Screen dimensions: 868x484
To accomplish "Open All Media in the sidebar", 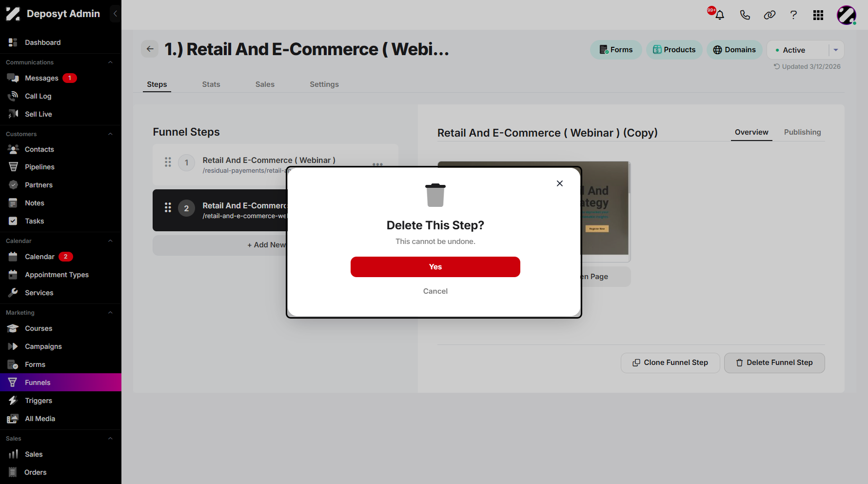I will tap(60, 419).
